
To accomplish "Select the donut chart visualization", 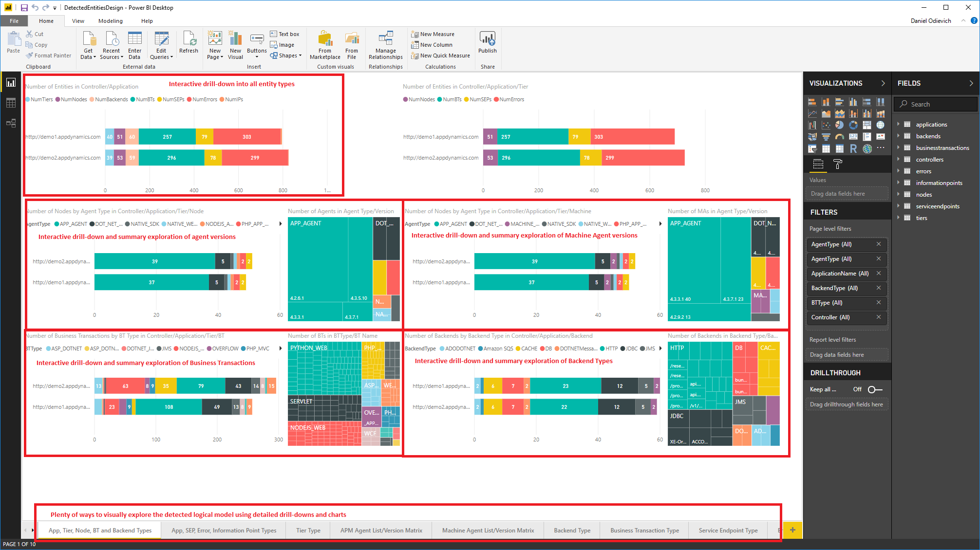I will tap(853, 125).
